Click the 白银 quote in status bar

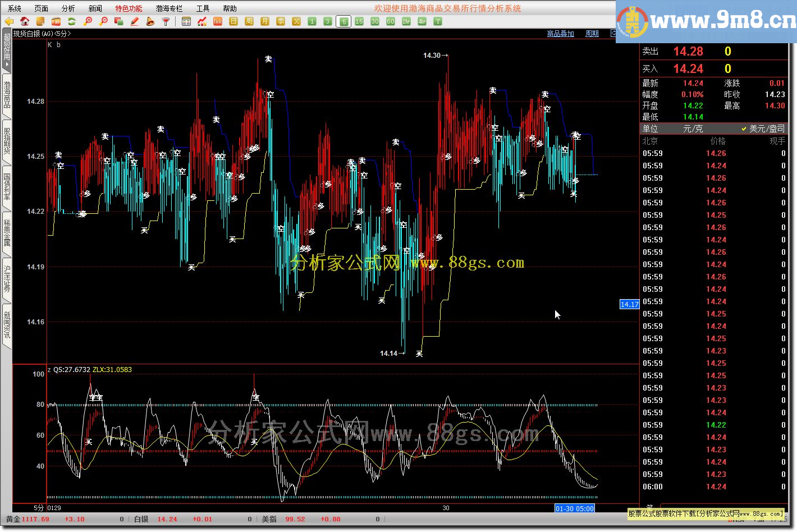[x=141, y=519]
